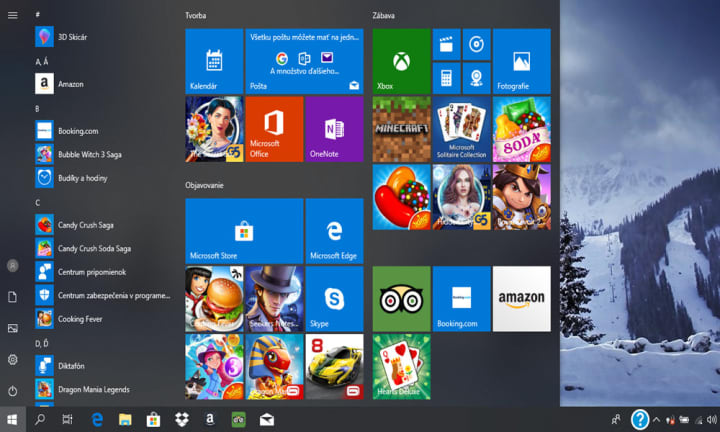
Task: Launch Booking.com from the app list
Action: tap(103, 131)
